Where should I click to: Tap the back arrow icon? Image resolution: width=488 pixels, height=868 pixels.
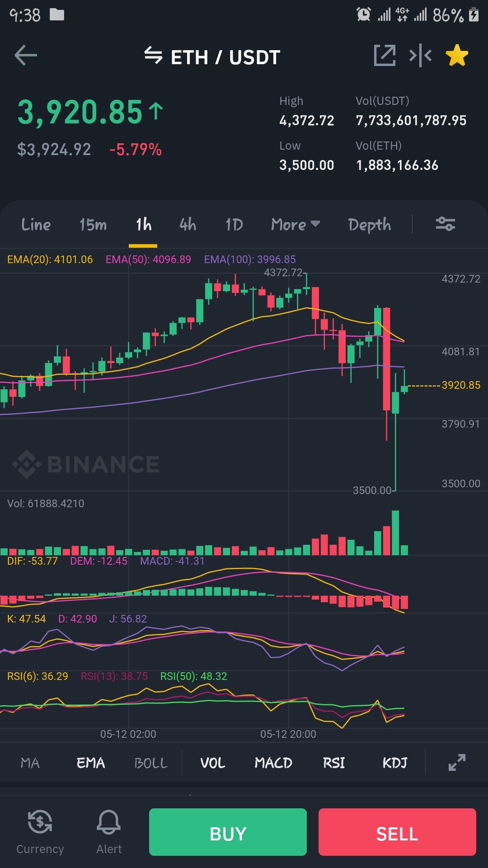[26, 56]
